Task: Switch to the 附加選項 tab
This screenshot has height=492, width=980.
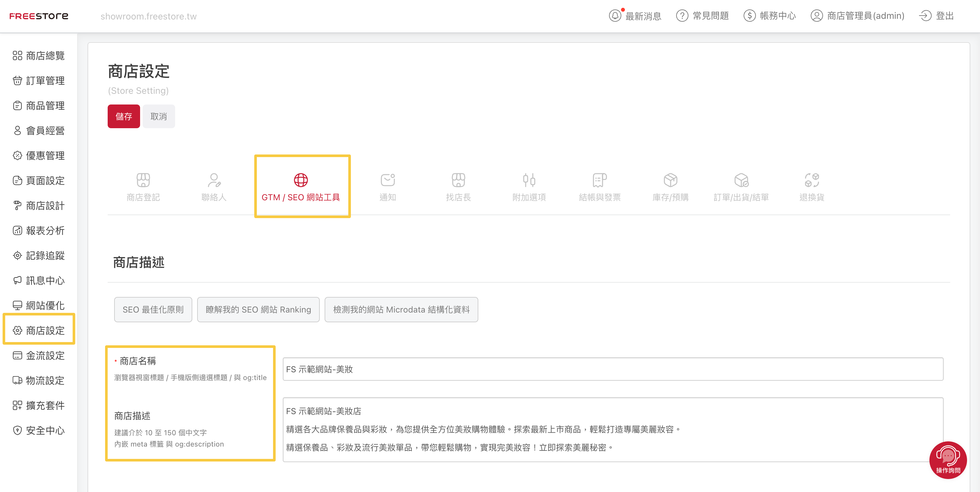Action: point(529,187)
